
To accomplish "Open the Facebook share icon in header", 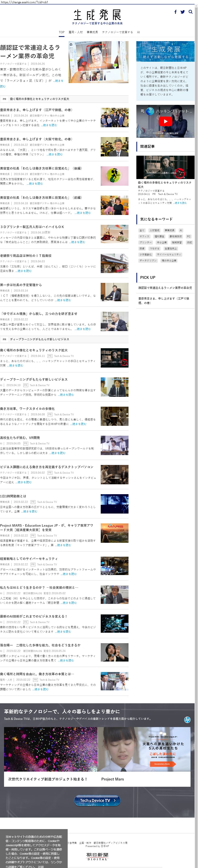I will [x=175, y=12].
